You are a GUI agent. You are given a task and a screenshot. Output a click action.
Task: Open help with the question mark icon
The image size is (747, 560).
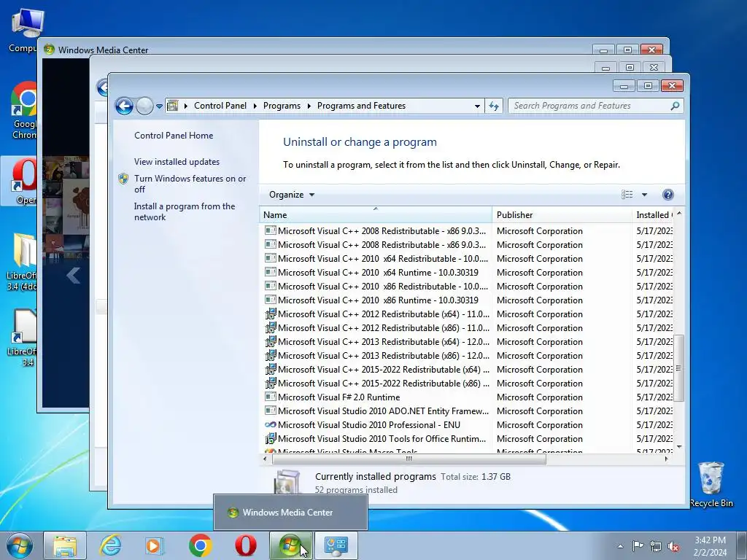[x=668, y=194]
